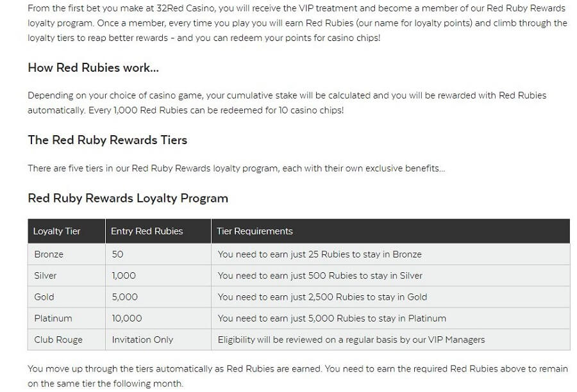Click the VIP Managers eligibility text

click(351, 339)
